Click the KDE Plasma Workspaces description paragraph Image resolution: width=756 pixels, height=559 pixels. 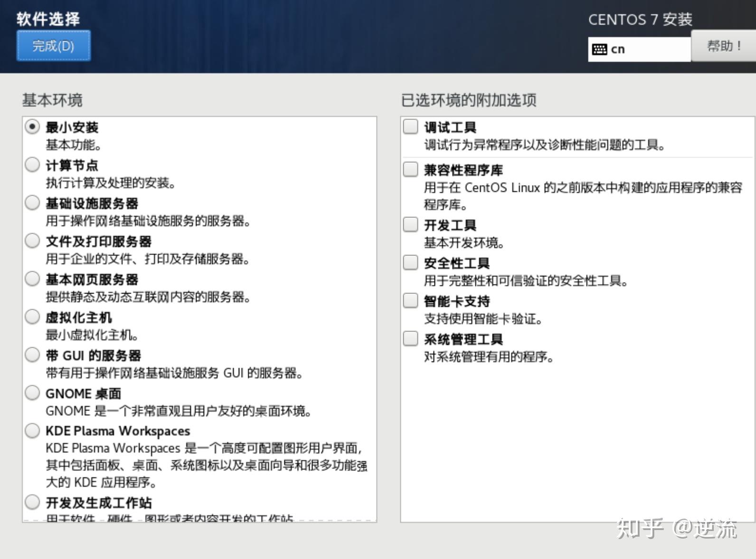coord(207,465)
